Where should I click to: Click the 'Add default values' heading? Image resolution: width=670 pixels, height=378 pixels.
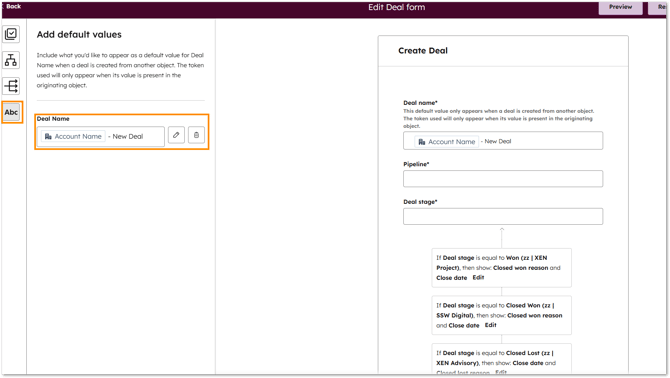79,35
